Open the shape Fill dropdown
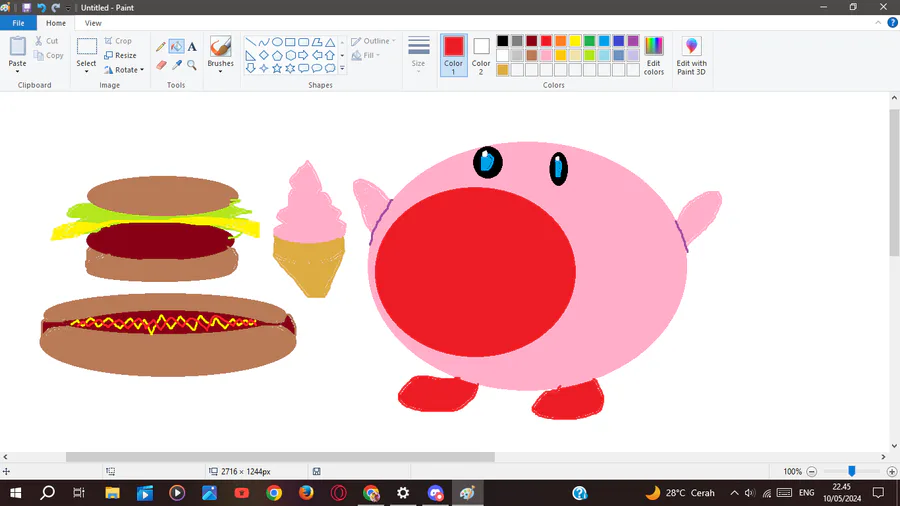 [366, 56]
